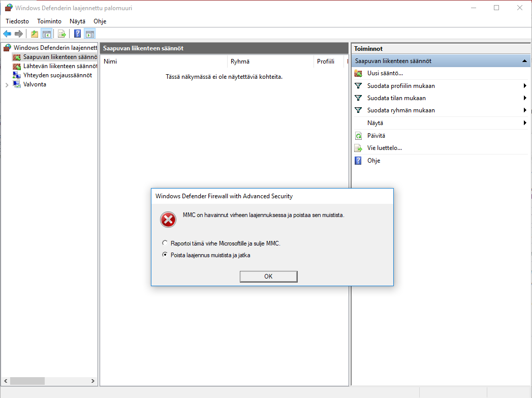Click the green Päivitä refresh icon
Viewport: 532px width, 398px height.
pos(358,136)
